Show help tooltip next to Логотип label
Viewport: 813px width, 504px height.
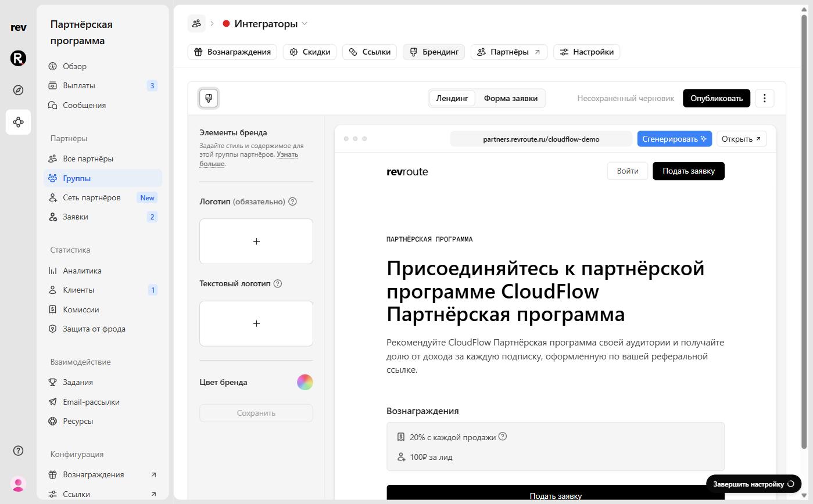[x=292, y=201]
